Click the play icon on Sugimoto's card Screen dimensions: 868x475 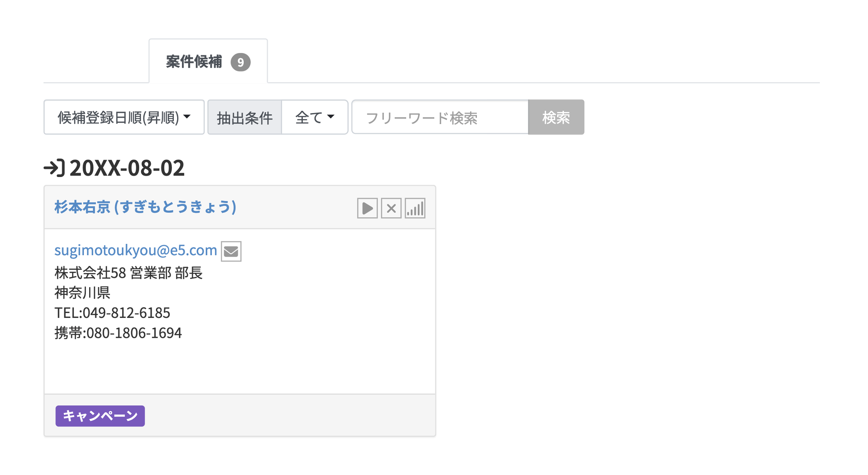point(367,208)
